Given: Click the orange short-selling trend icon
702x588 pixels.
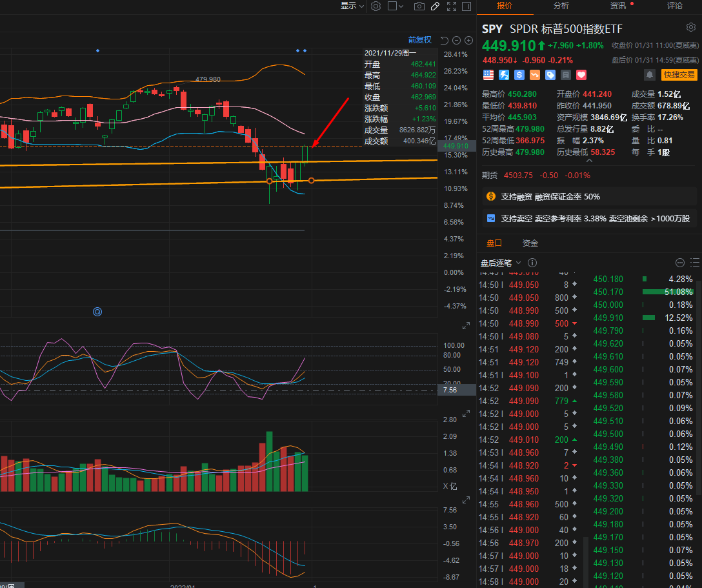Looking at the screenshot, I should click(x=534, y=75).
